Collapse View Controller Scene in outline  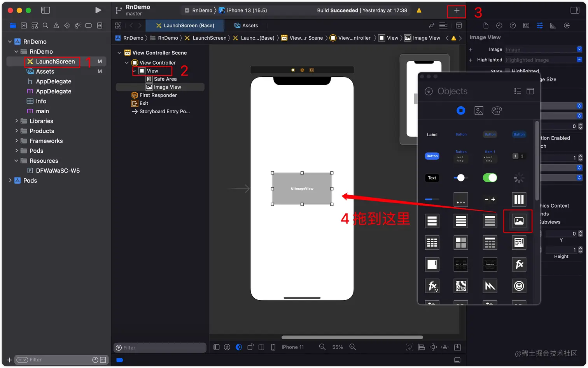(119, 53)
